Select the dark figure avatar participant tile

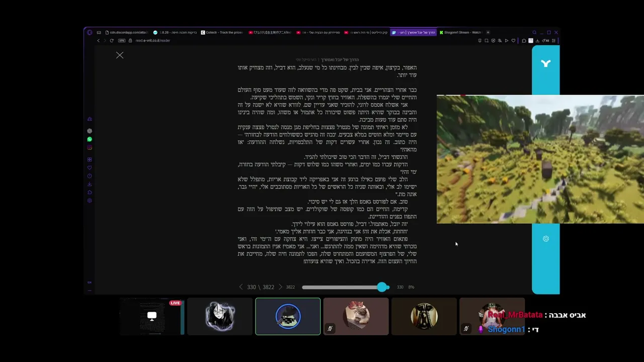coord(424,316)
